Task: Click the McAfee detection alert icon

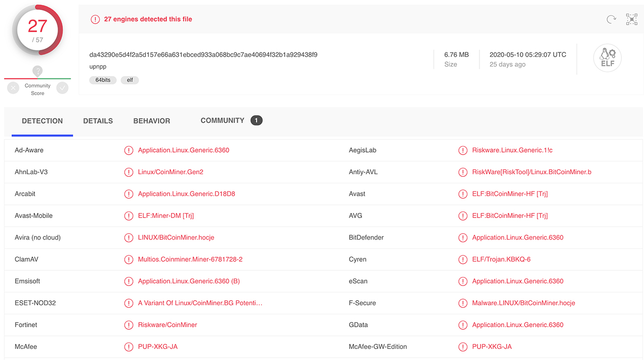Action: 129,346
